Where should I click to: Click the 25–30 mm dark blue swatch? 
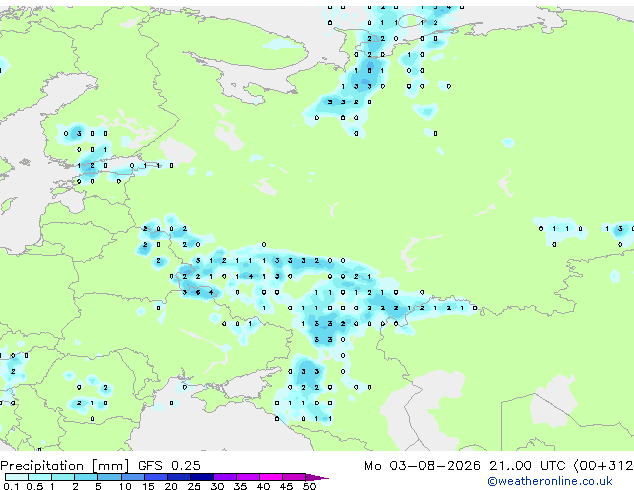[x=202, y=477]
